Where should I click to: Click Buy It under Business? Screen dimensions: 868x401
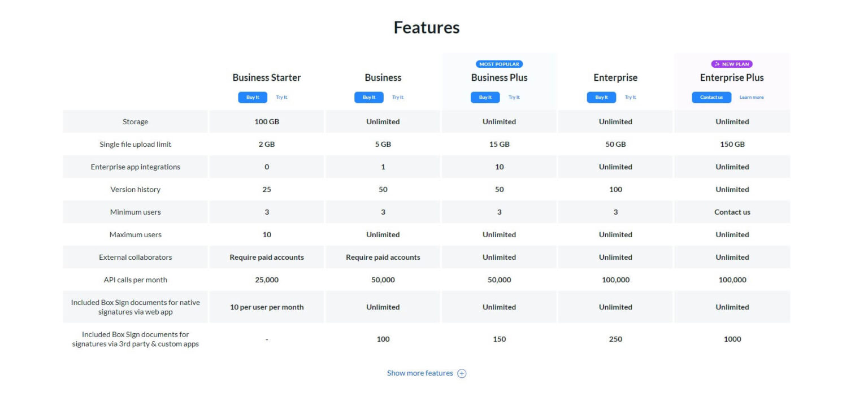(368, 97)
